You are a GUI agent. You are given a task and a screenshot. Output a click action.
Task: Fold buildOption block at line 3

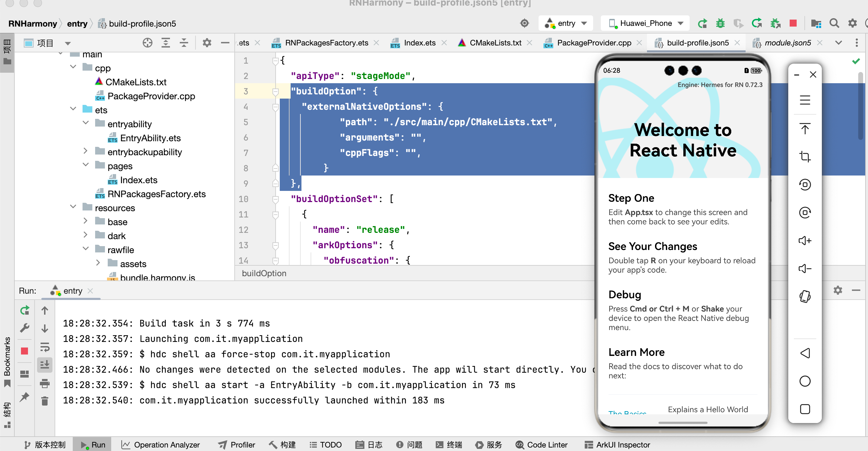point(276,92)
